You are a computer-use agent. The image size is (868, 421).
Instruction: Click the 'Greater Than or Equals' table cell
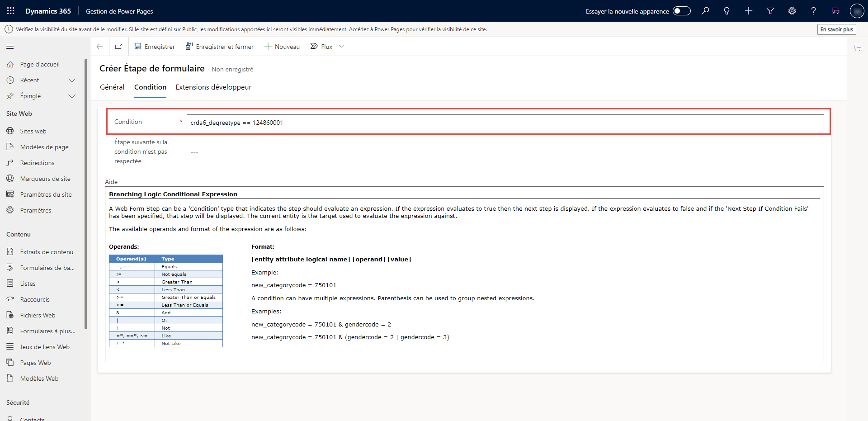(x=189, y=298)
